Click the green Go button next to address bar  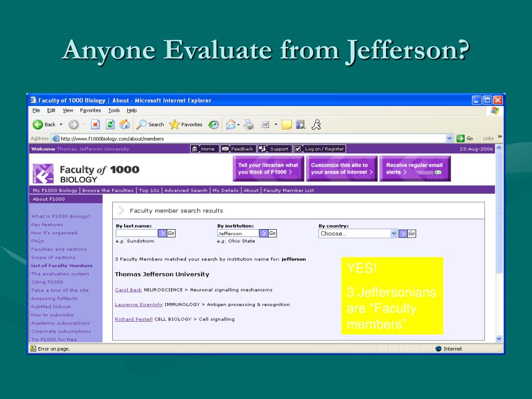pyautogui.click(x=465, y=138)
